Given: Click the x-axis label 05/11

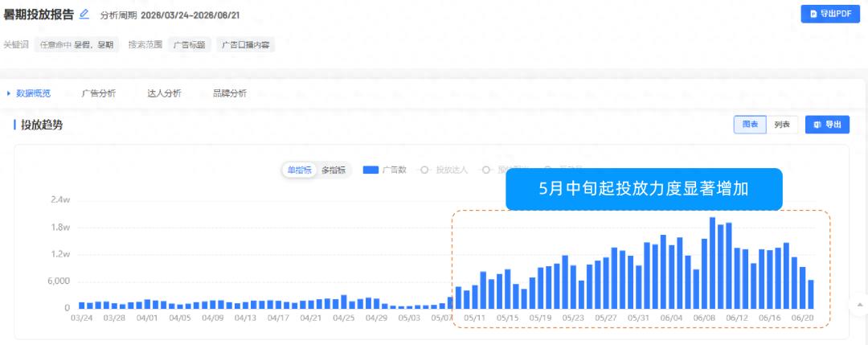Looking at the screenshot, I should tap(474, 318).
